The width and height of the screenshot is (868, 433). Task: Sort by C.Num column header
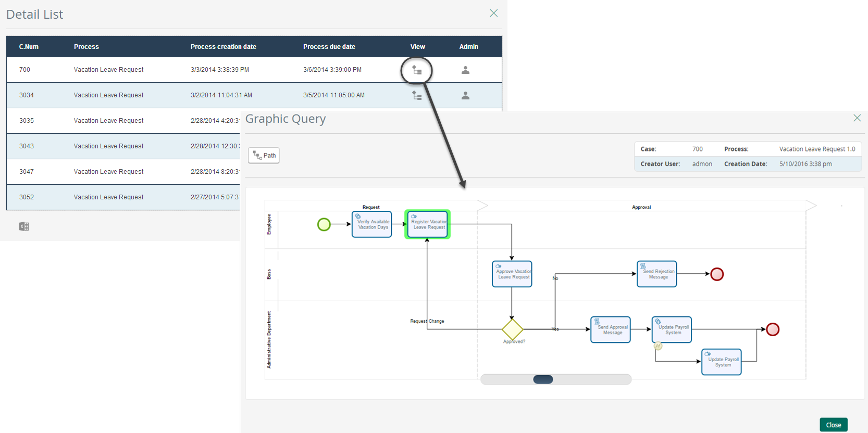pos(29,47)
